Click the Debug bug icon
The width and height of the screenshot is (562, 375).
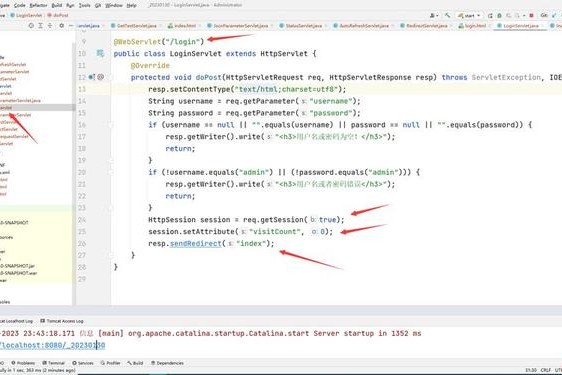(x=499, y=15)
